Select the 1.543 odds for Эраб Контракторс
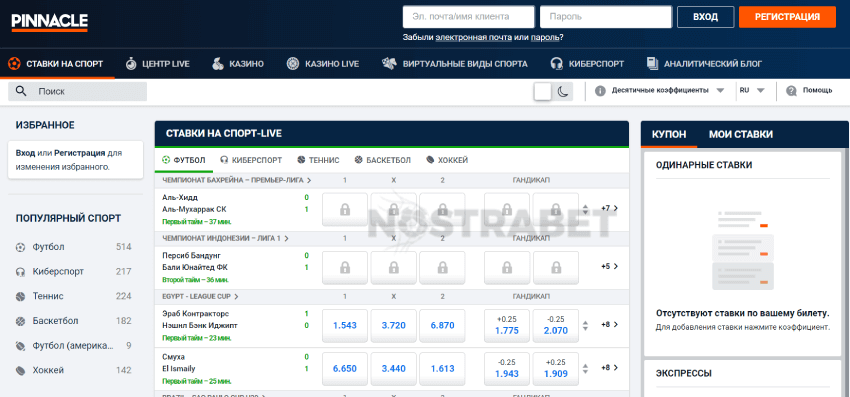 345,325
